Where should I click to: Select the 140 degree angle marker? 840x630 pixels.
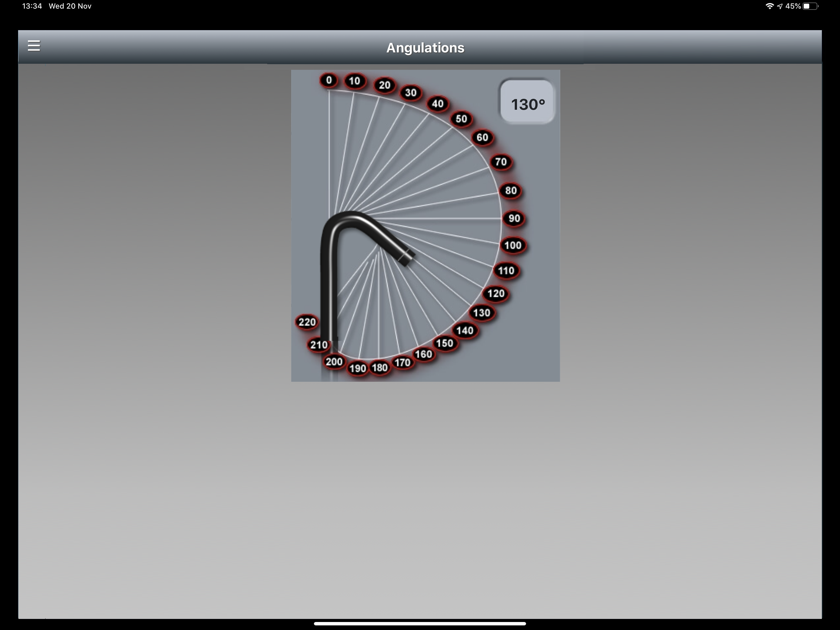(465, 331)
